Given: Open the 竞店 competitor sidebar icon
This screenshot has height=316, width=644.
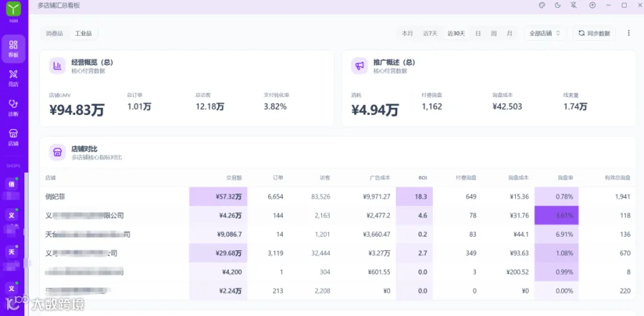Looking at the screenshot, I should (x=13, y=78).
